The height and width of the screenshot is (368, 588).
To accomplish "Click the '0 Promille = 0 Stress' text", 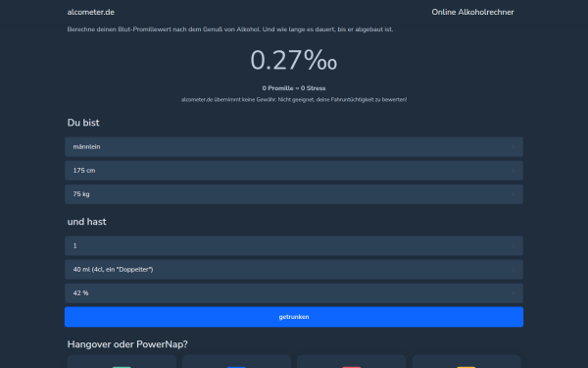I will pos(294,88).
